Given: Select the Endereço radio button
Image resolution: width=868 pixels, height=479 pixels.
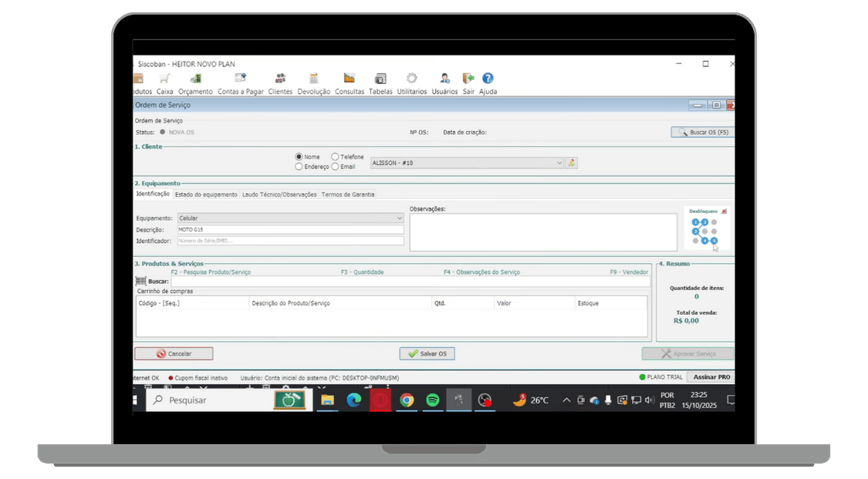Looking at the screenshot, I should coord(299,167).
